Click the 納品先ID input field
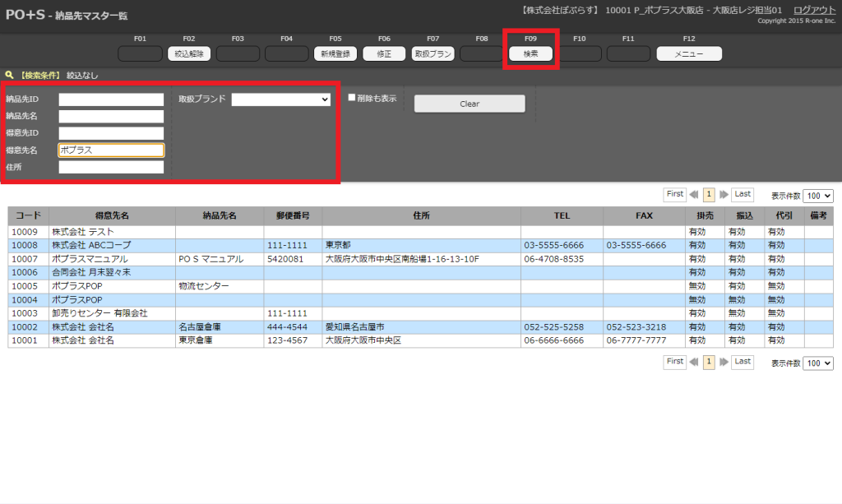The height and width of the screenshot is (504, 842). (x=111, y=99)
